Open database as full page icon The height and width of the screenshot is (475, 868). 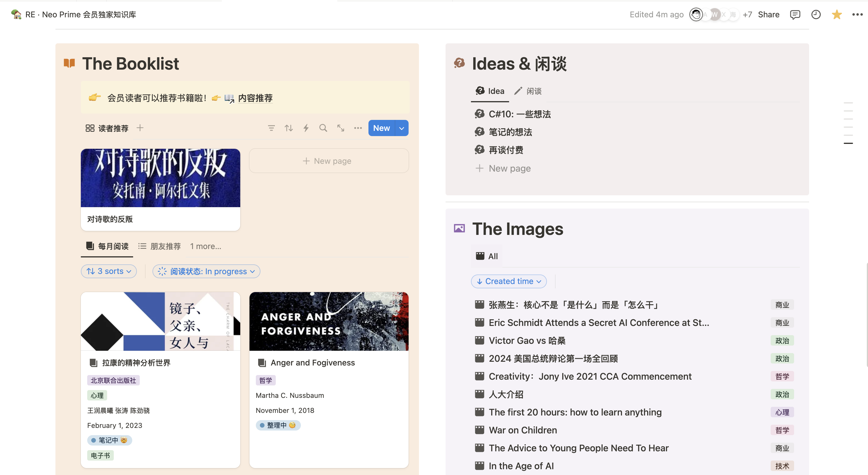pos(341,128)
